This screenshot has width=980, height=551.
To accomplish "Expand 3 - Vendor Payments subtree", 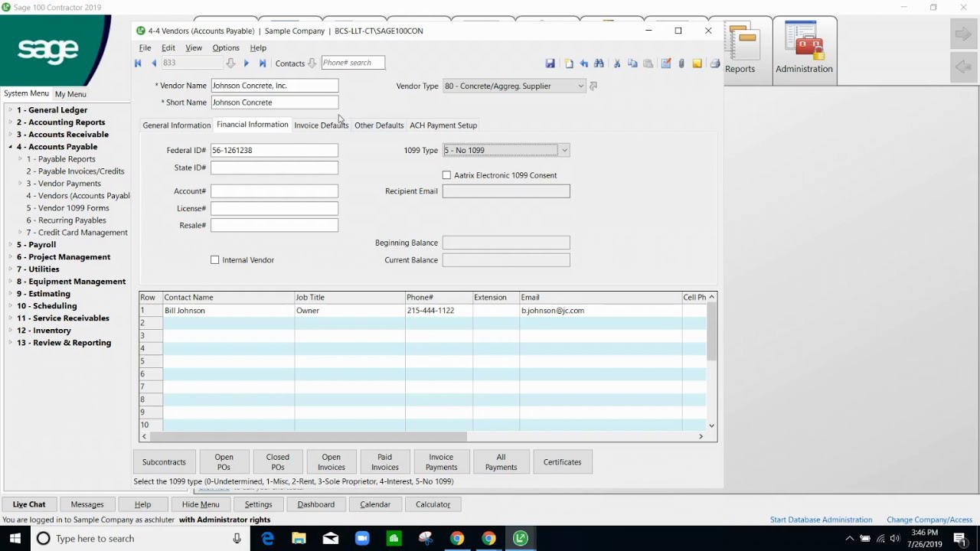I will [20, 184].
